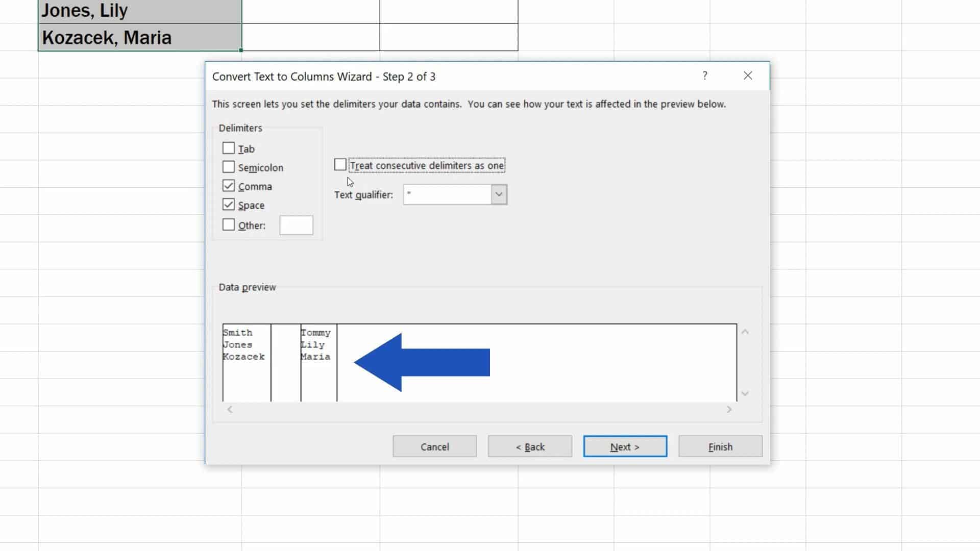Click the Back button
The width and height of the screenshot is (980, 551).
[530, 446]
